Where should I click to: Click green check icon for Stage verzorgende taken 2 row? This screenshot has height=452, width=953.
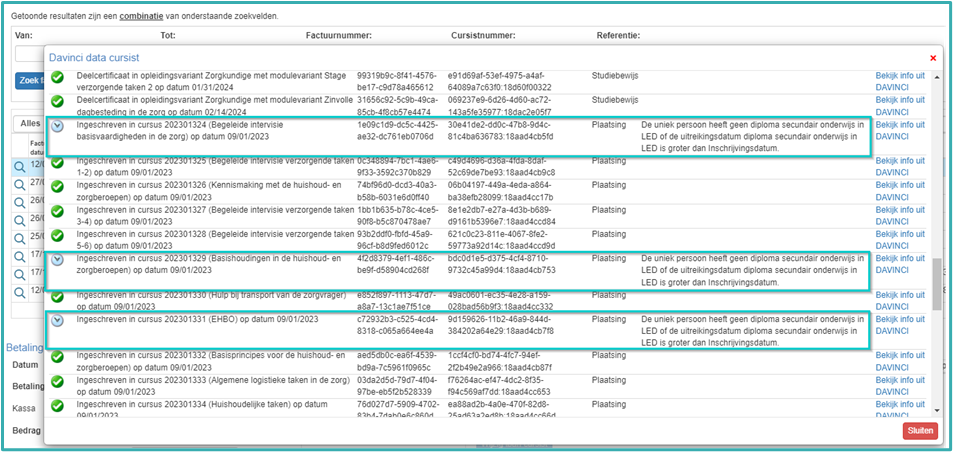57,77
